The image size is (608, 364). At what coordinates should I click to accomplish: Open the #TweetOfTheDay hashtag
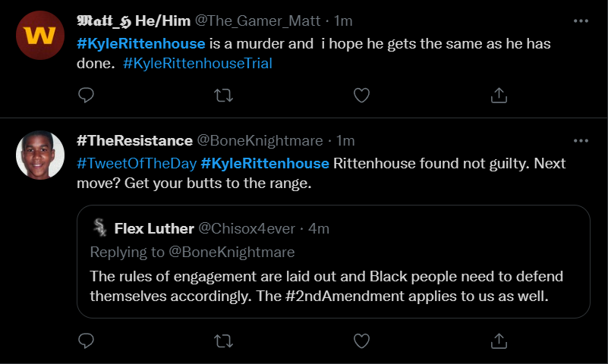pos(137,164)
